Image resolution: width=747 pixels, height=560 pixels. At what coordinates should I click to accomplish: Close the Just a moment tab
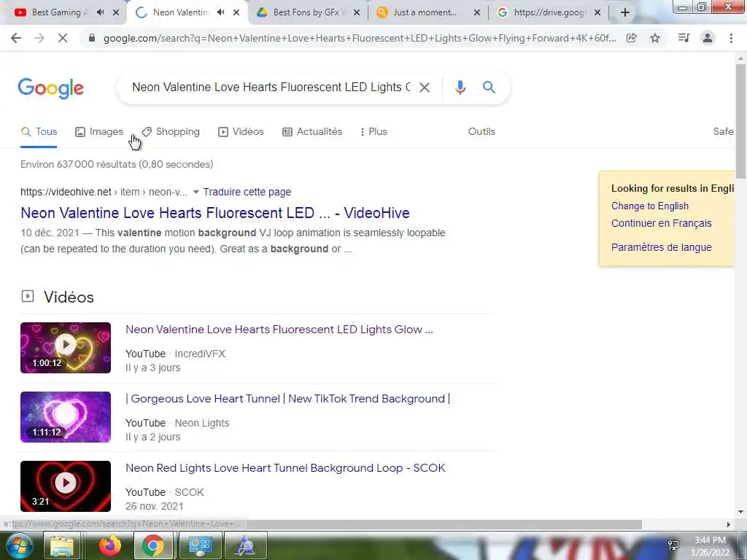[x=477, y=13]
